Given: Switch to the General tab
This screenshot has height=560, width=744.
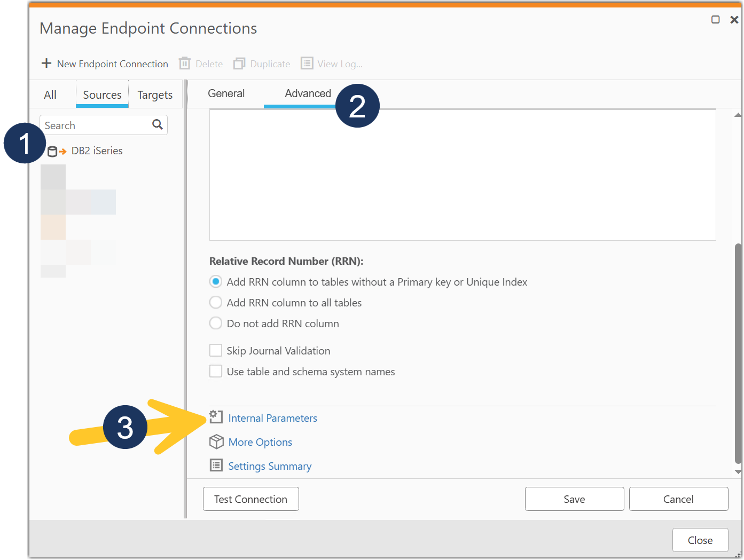Looking at the screenshot, I should [x=226, y=93].
